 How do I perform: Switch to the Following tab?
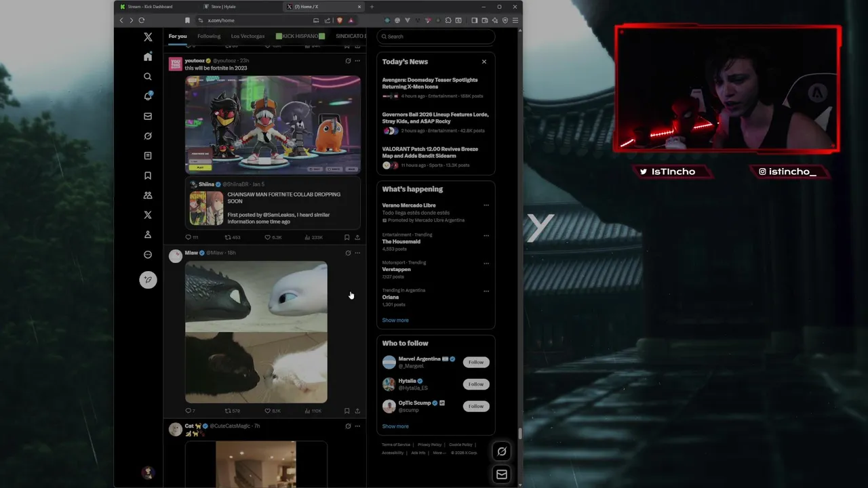pyautogui.click(x=209, y=36)
